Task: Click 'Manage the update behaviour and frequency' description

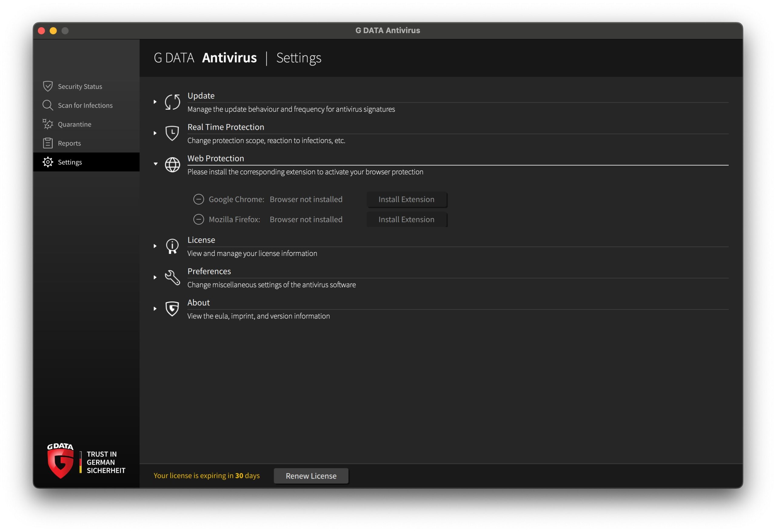Action: point(291,109)
